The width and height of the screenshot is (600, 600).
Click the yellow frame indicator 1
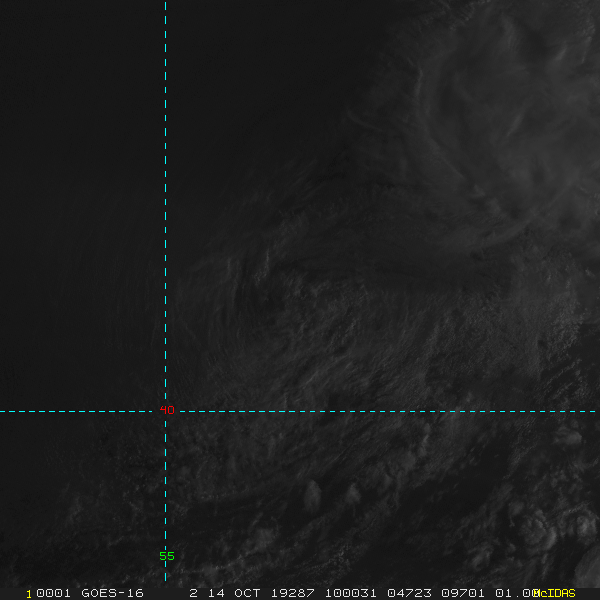click(29, 594)
